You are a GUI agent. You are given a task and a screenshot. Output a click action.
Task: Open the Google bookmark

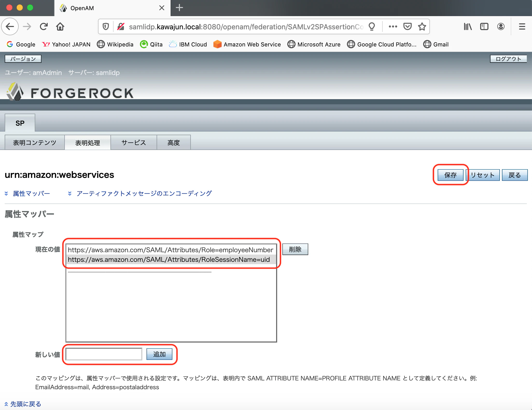(21, 44)
